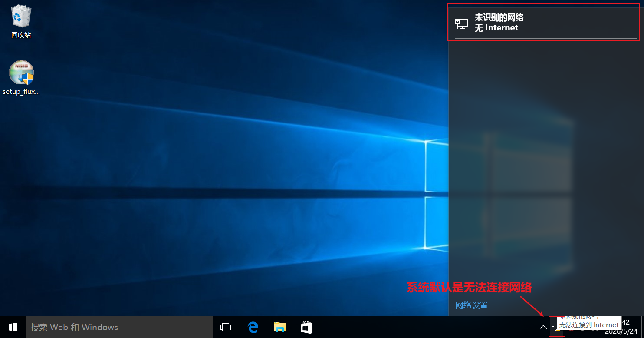Screen dimensions: 644x338
Task: Open the Windows Start menu
Action: [13, 327]
